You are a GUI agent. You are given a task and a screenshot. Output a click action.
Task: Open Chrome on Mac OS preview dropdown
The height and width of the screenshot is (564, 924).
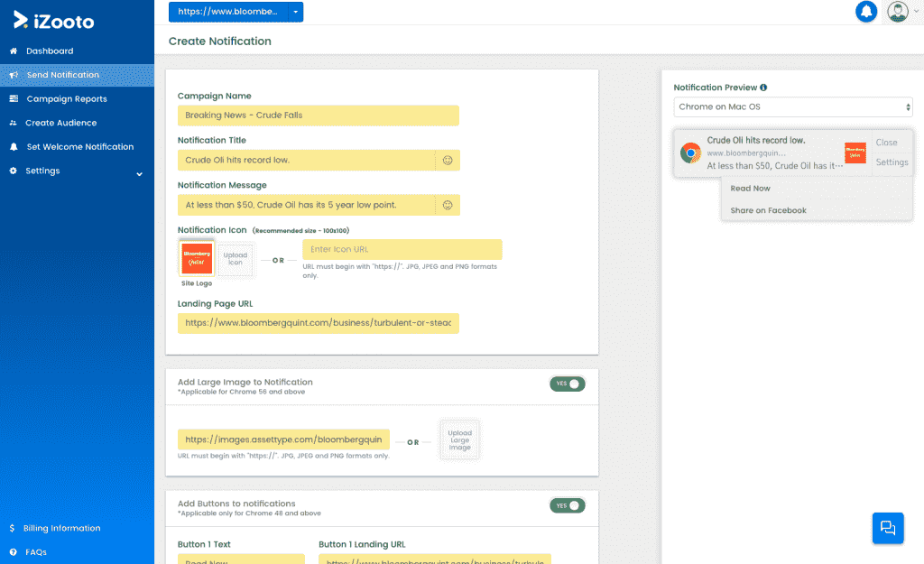pyautogui.click(x=793, y=107)
